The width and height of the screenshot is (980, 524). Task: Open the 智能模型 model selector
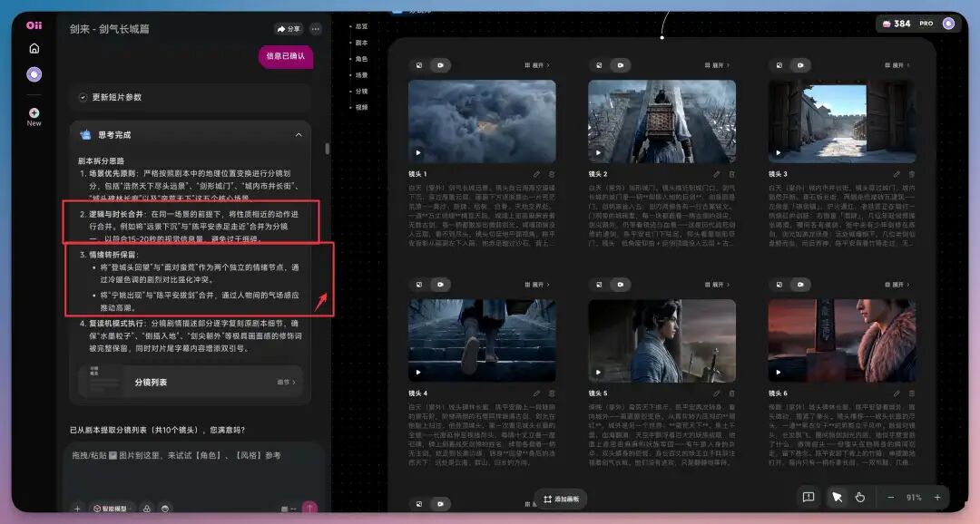point(112,509)
